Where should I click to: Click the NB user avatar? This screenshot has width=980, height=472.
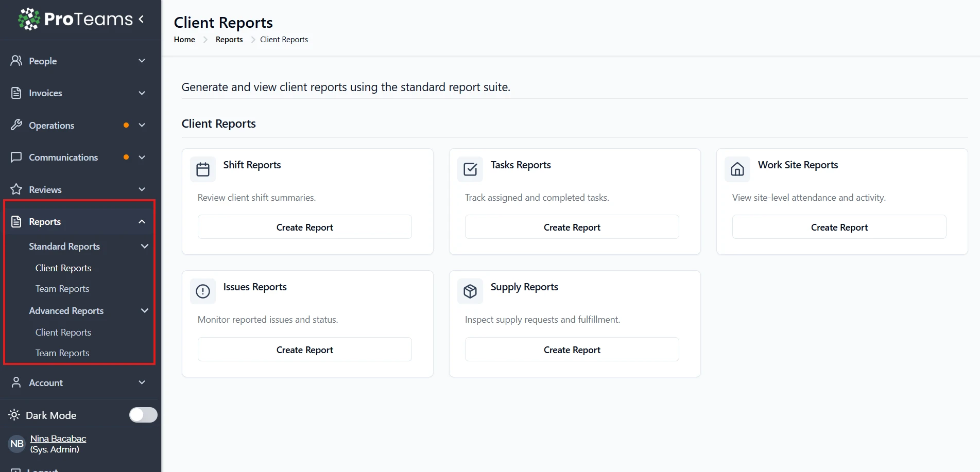[17, 444]
